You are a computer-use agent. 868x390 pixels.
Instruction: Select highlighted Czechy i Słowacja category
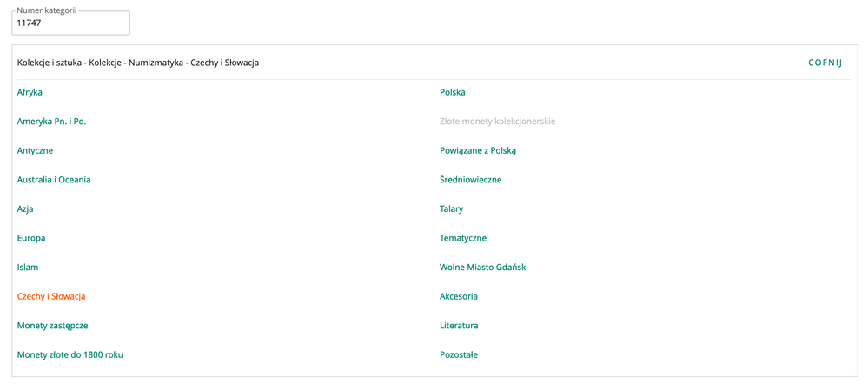pyautogui.click(x=51, y=296)
